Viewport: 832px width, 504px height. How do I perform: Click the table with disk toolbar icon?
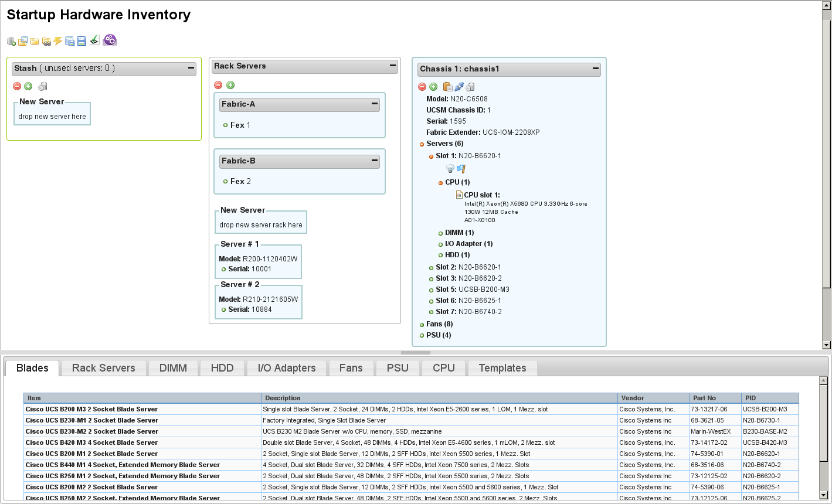70,41
